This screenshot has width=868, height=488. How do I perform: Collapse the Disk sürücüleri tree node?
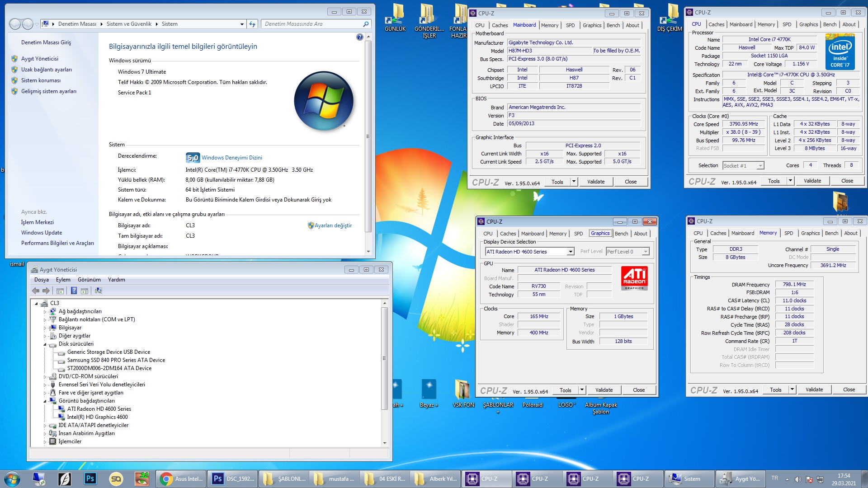tap(45, 344)
